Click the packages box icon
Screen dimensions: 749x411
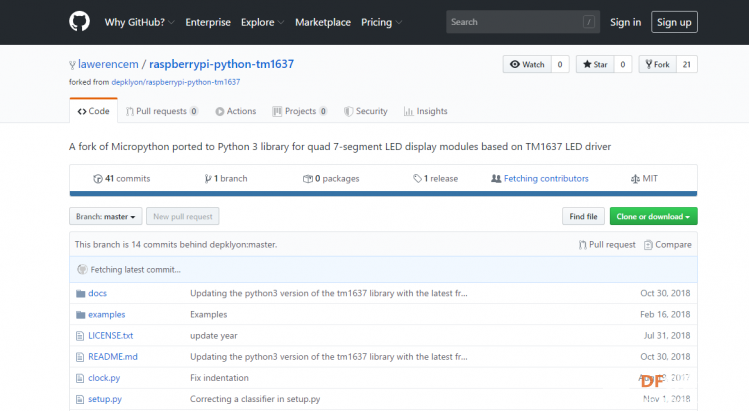(308, 179)
